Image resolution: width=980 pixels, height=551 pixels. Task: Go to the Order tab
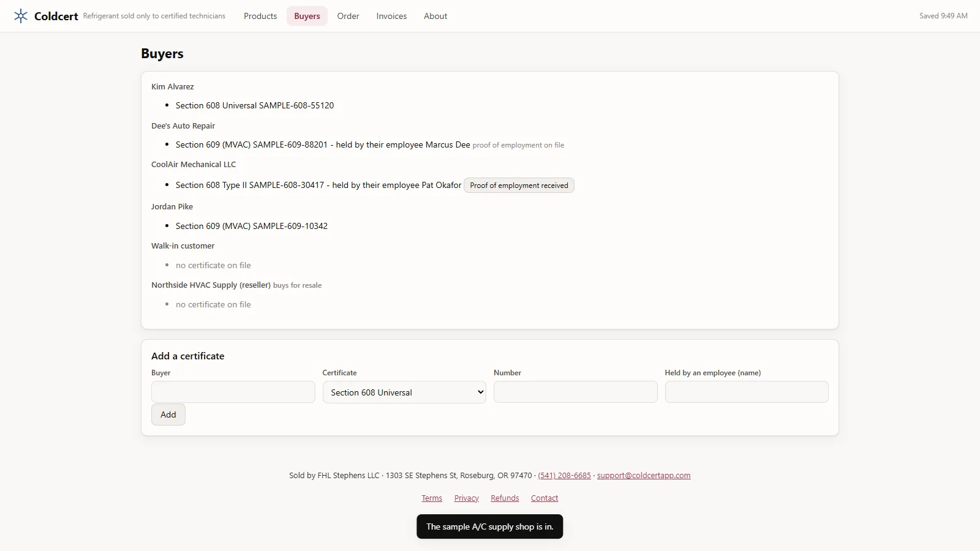tap(348, 16)
